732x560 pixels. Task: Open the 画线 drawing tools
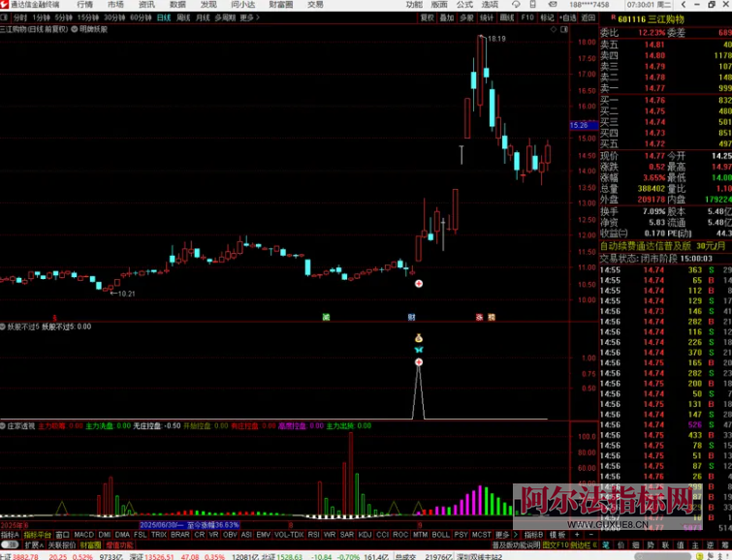point(506,17)
